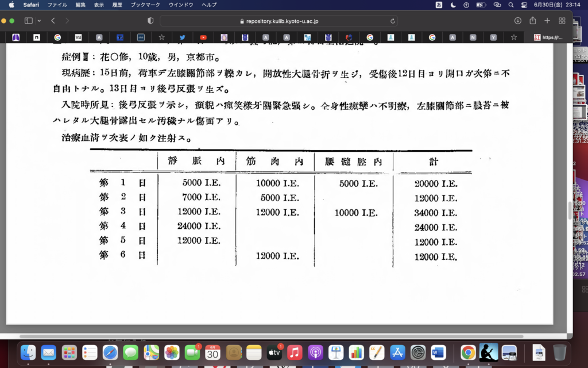Click the privacy shield icon in toolbar
Screen dimensions: 588x368
[x=150, y=21]
